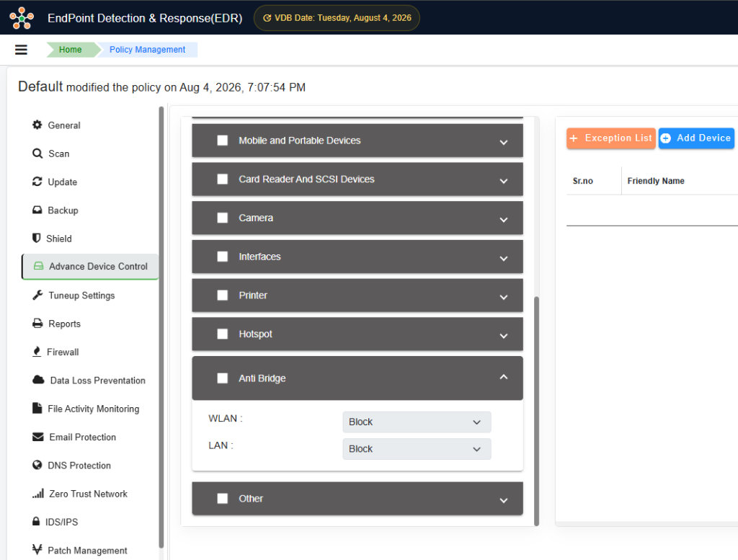Tick the Camera checkbox

[223, 218]
